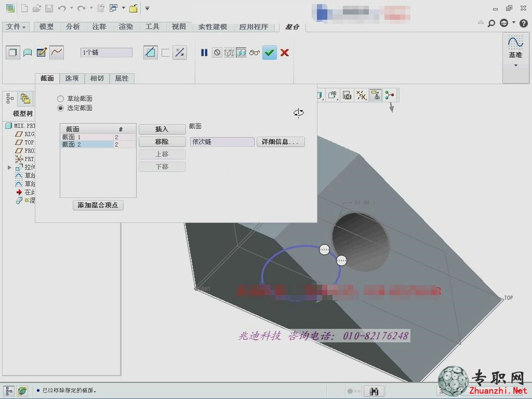Open the 文件 menu dropdown
Viewport: 532px width, 399px height.
point(16,26)
